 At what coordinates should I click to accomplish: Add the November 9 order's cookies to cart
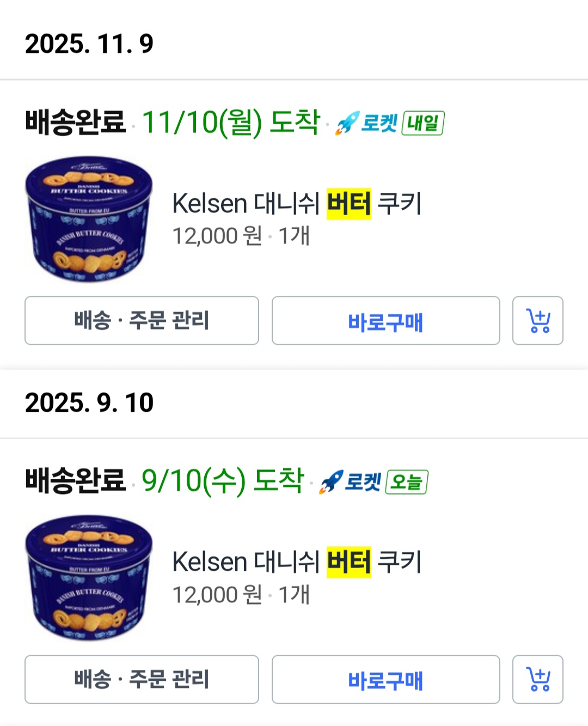pyautogui.click(x=537, y=321)
